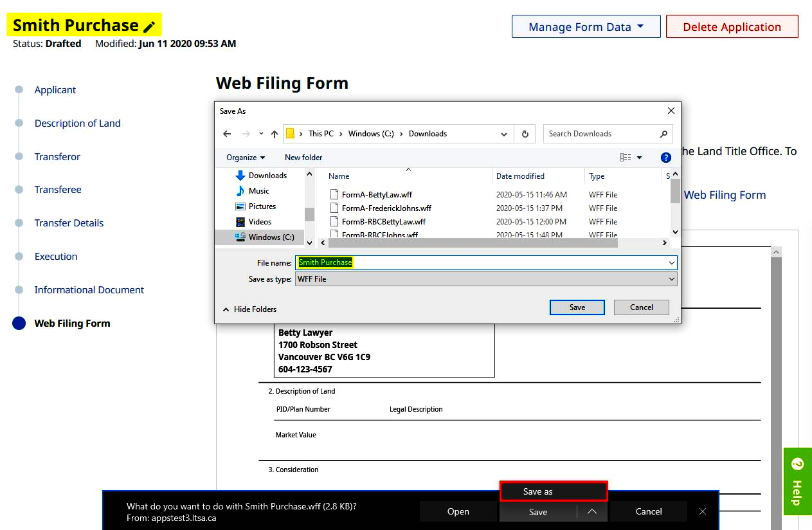The width and height of the screenshot is (812, 530).
Task: Select Pictures folder in navigation pane
Action: coord(262,206)
